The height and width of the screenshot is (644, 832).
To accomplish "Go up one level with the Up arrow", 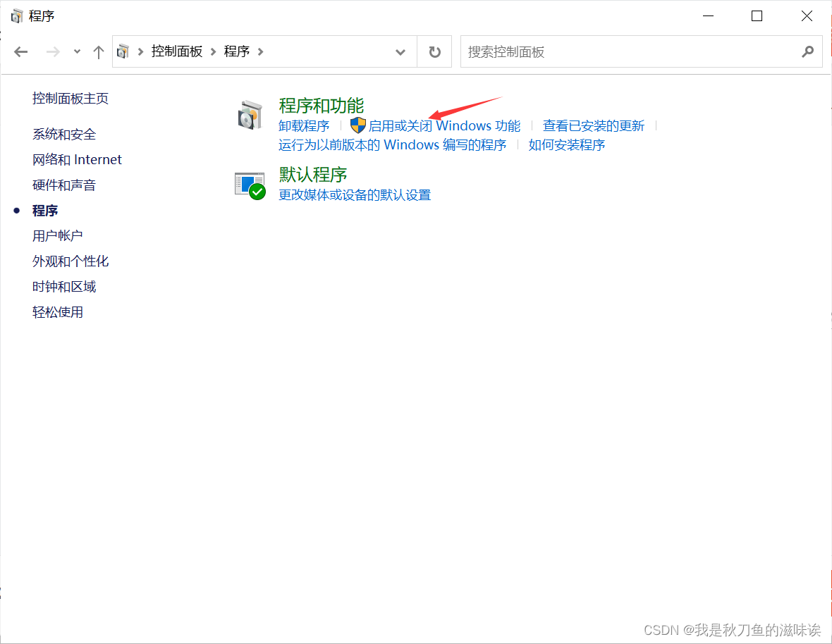I will [98, 52].
